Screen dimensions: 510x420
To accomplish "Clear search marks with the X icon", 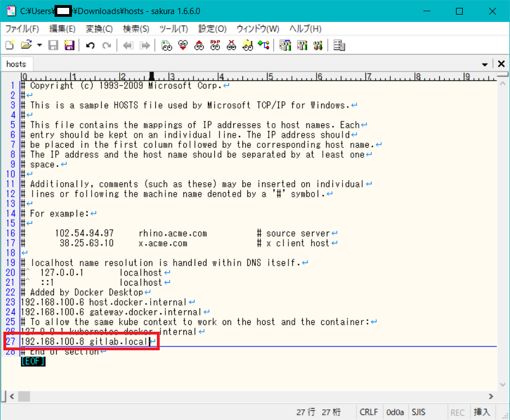I will 231,45.
